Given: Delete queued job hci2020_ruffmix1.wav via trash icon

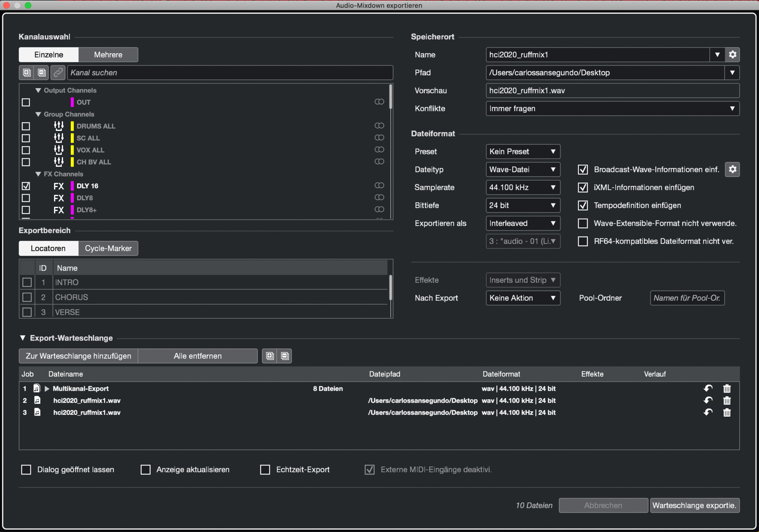Looking at the screenshot, I should tap(727, 400).
